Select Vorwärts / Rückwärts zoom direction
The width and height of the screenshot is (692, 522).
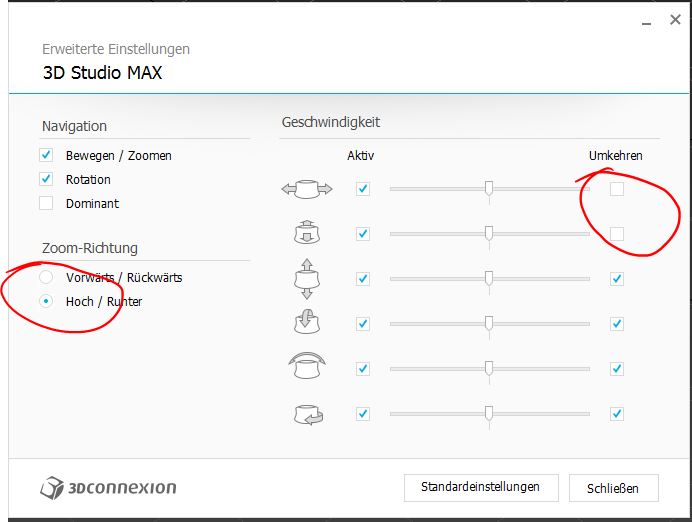pyautogui.click(x=46, y=277)
